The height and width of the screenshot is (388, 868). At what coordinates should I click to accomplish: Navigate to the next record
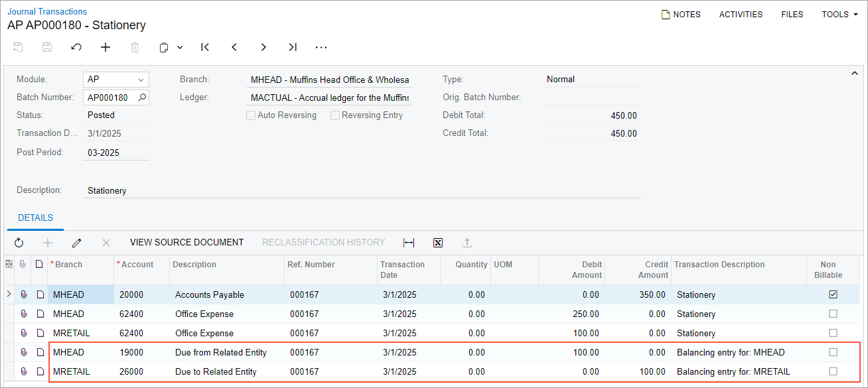point(263,47)
